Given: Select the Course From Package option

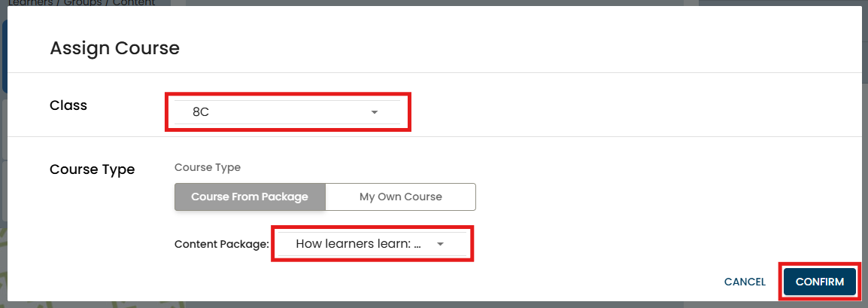Looking at the screenshot, I should point(250,197).
